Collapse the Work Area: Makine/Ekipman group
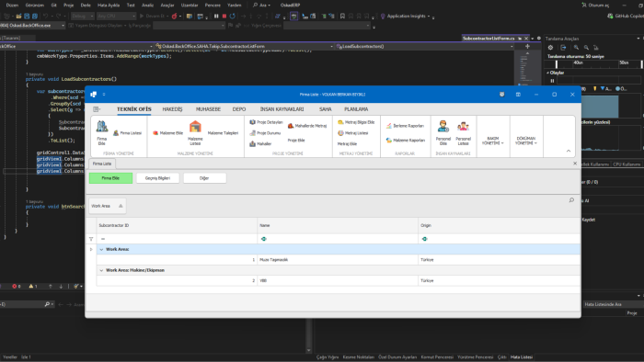This screenshot has width=644, height=362. click(x=101, y=270)
